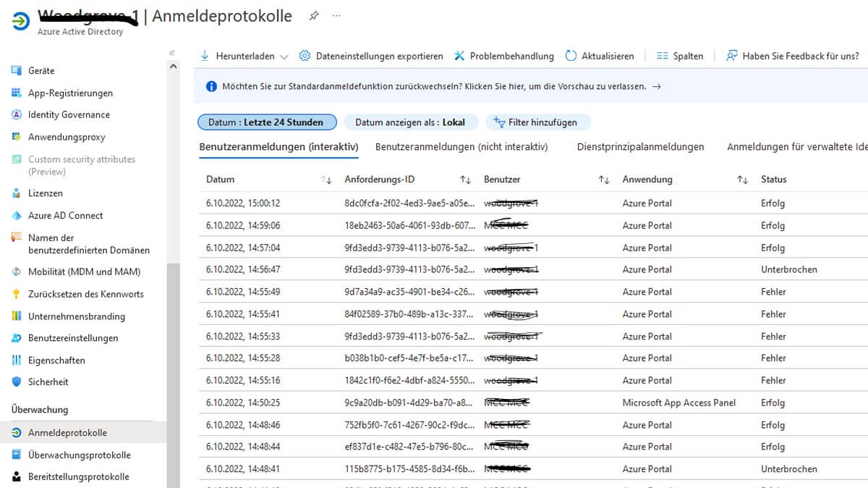Click the date 6.10.2022, 14:55:41
868x488 pixels.
pos(243,314)
